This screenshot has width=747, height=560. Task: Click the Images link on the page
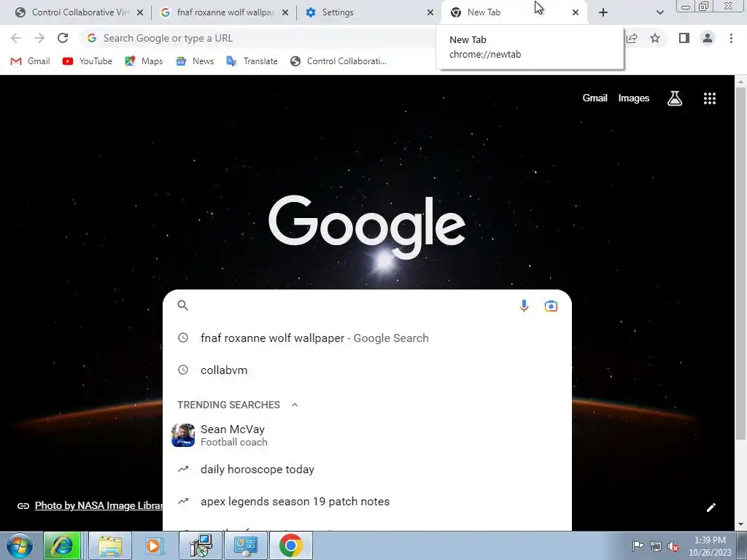pyautogui.click(x=634, y=98)
